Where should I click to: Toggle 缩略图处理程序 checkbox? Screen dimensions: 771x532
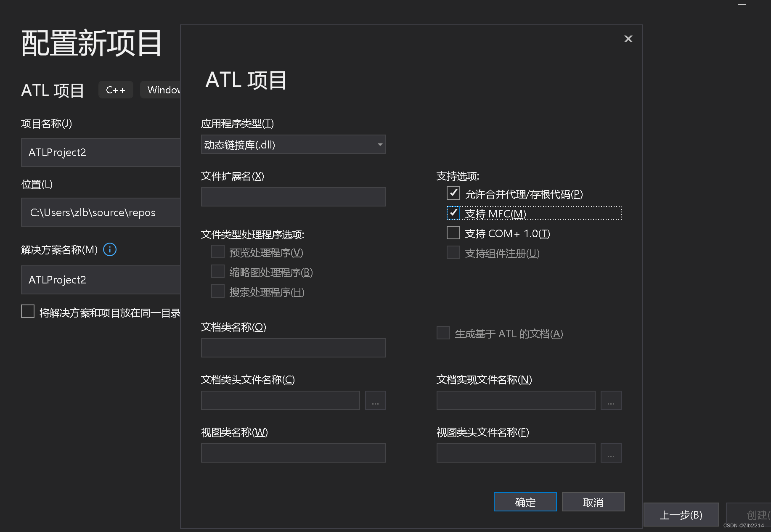click(217, 271)
